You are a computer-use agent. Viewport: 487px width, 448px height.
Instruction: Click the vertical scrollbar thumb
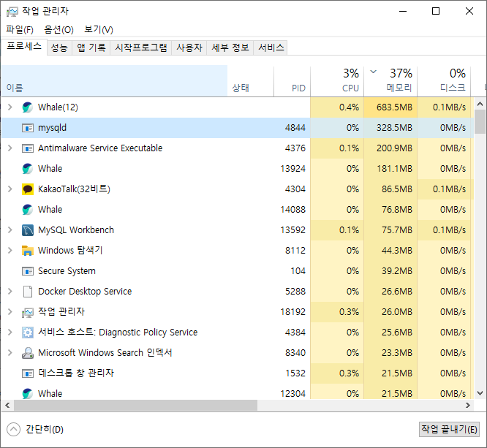[x=480, y=121]
